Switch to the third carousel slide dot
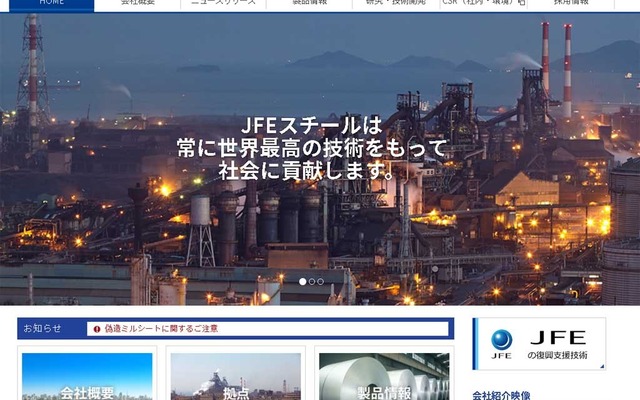This screenshot has width=640, height=400. [320, 282]
